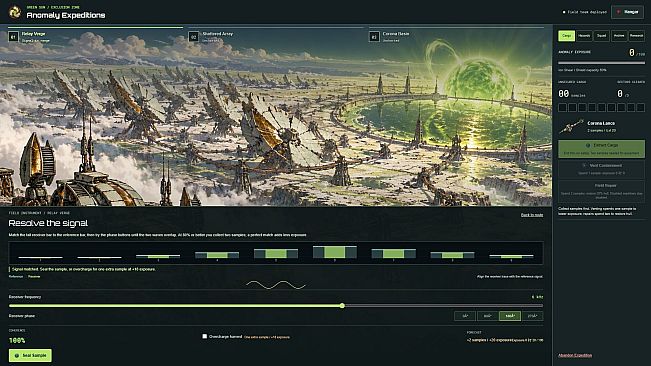The image size is (651, 366).
Task: Click the Resolve the signal heading
Action: 48,223
